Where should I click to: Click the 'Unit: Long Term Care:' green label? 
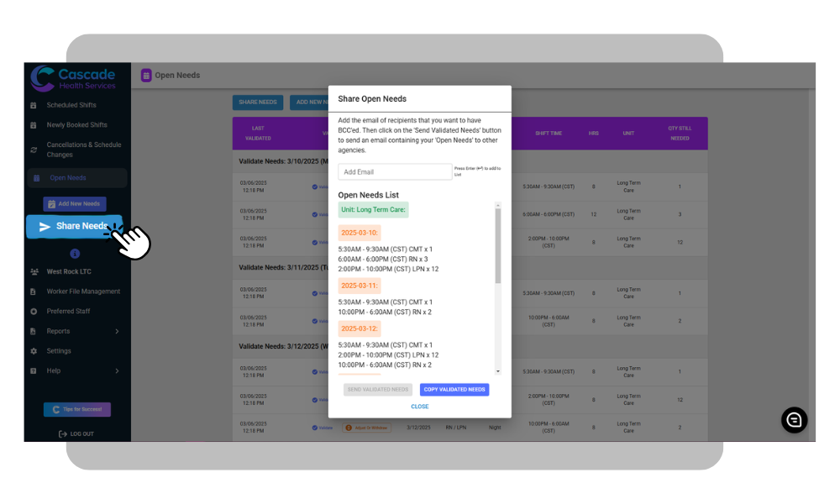[373, 210]
